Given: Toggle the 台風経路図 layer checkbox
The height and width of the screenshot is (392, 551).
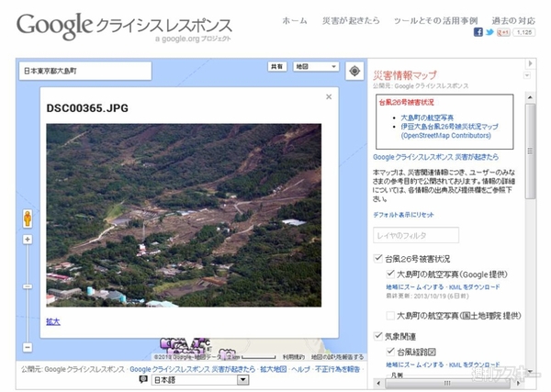Looking at the screenshot, I should tap(390, 352).
